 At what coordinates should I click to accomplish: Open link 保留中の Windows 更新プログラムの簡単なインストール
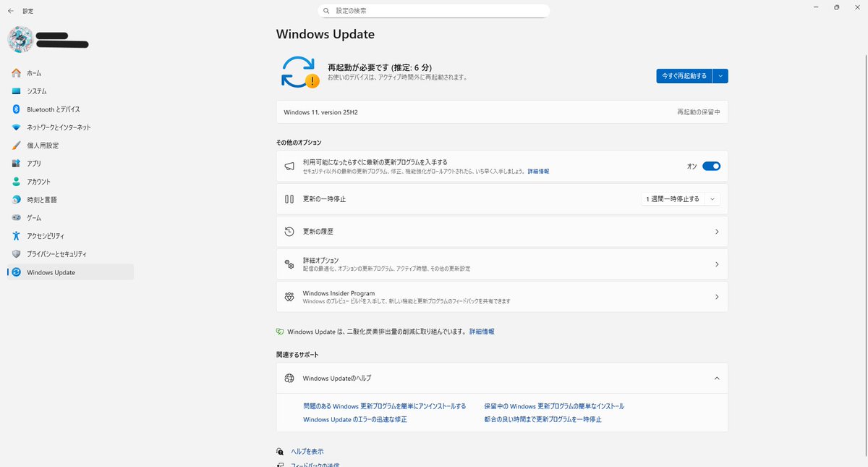click(554, 406)
